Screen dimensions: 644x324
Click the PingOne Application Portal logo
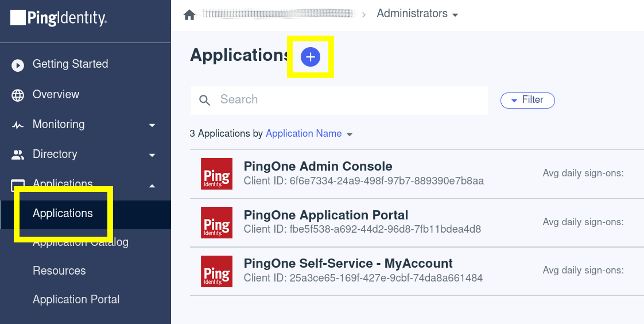(216, 222)
